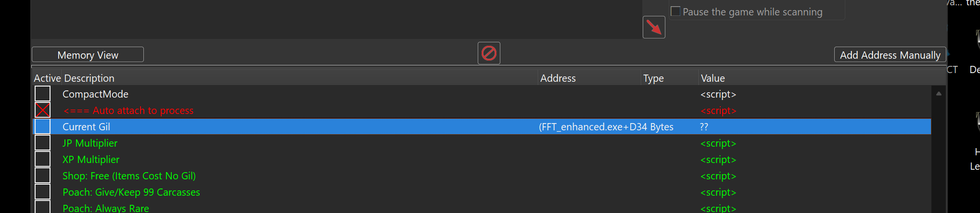Sort by the Description column header
Image resolution: width=980 pixels, height=213 pixels.
point(89,78)
